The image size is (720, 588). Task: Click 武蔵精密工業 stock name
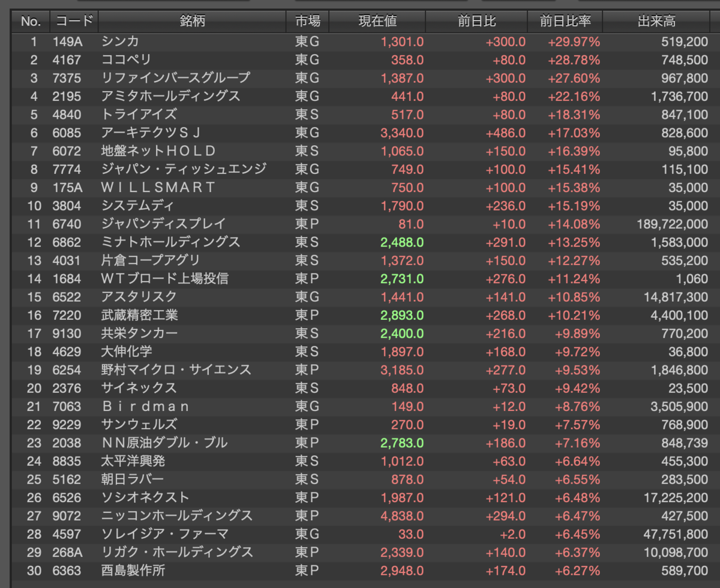(x=140, y=315)
